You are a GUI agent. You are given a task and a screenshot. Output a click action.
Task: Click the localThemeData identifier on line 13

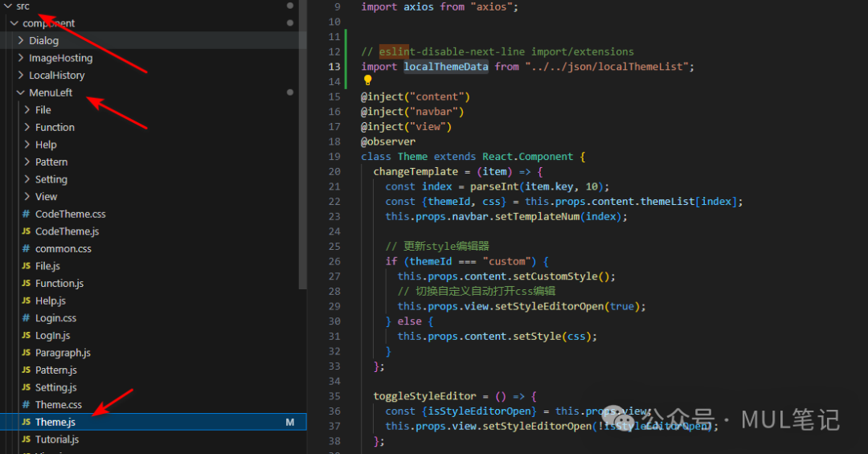point(445,67)
